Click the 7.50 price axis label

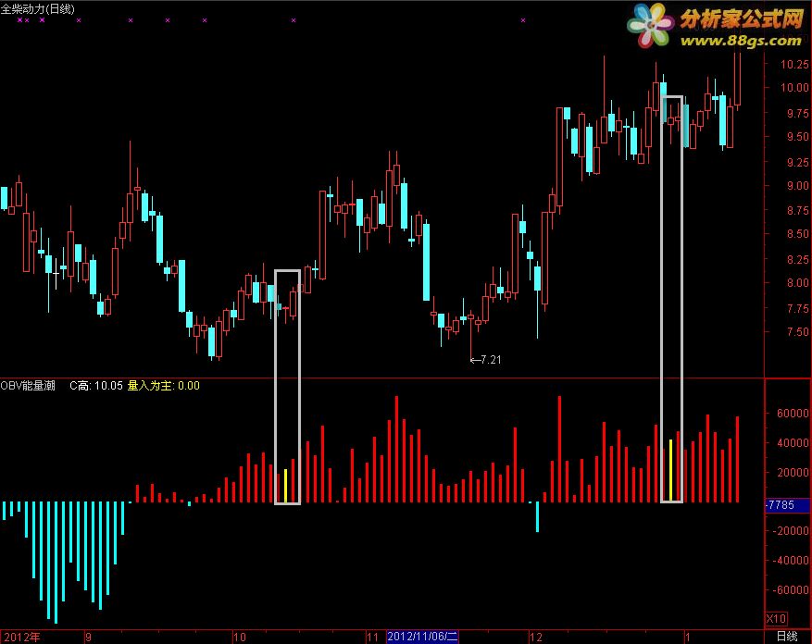point(797,332)
